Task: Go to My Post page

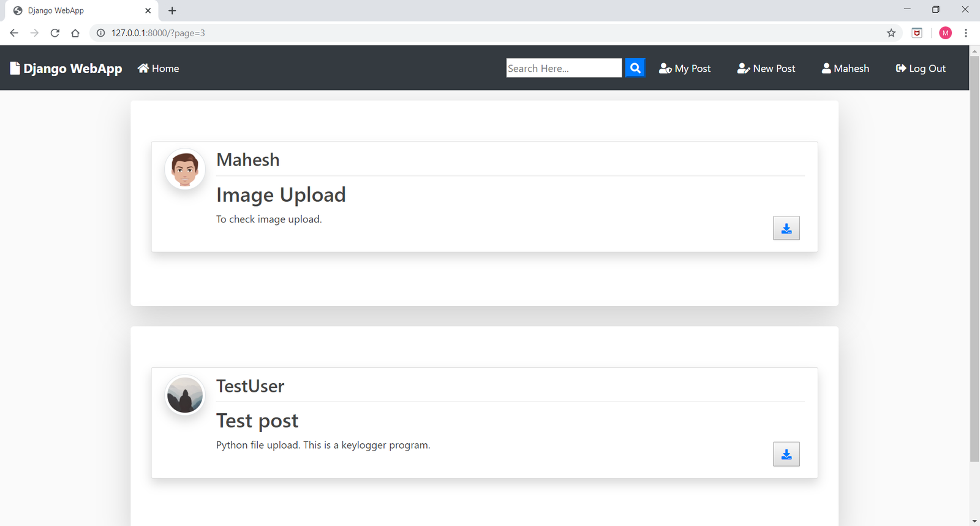Action: [x=685, y=69]
